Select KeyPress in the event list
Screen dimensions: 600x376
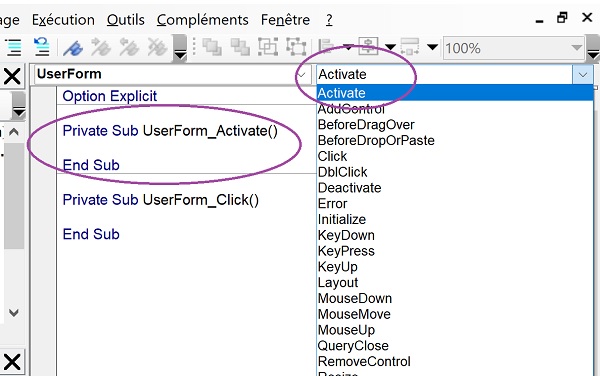click(x=455, y=251)
